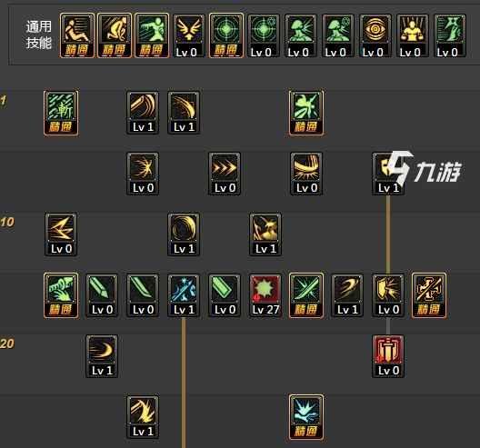Select the green hand gripping sword skill
The height and width of the screenshot is (448, 480).
(61, 295)
